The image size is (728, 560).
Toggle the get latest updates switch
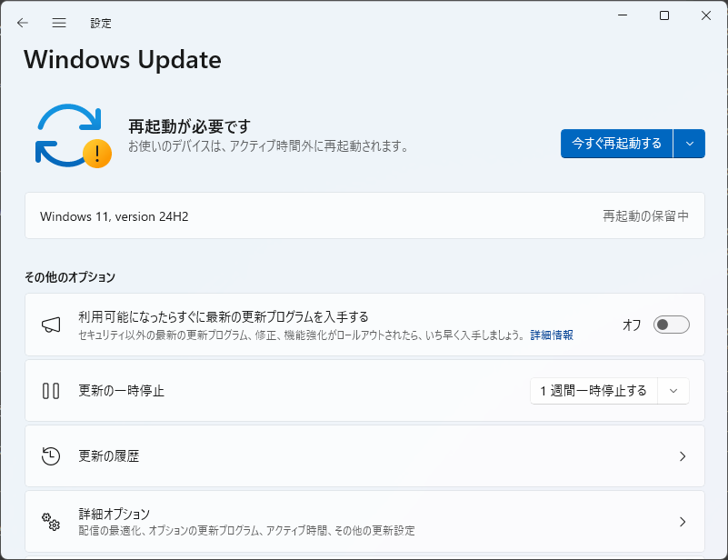coord(672,325)
